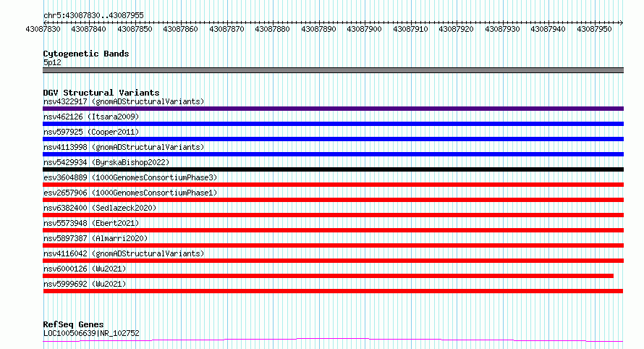Click the magenta LOC100506639 gene line

click(333, 340)
